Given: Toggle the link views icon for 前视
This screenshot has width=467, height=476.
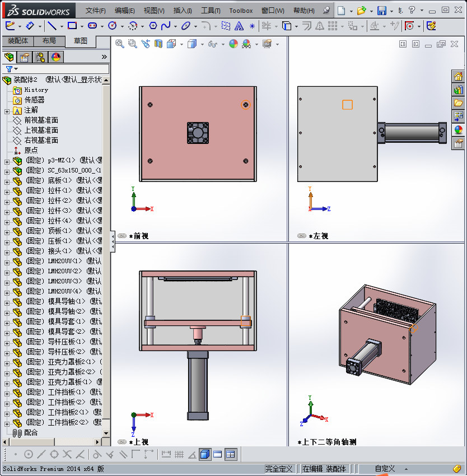Looking at the screenshot, I should tap(122, 236).
